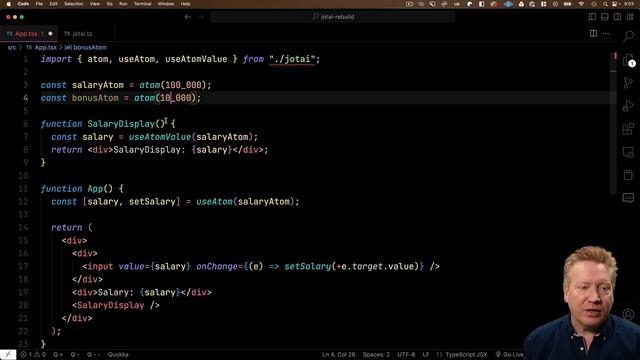The height and width of the screenshot is (360, 640).
Task: Click the <SalaryDisplay /> tag on line 20
Action: coord(116,305)
